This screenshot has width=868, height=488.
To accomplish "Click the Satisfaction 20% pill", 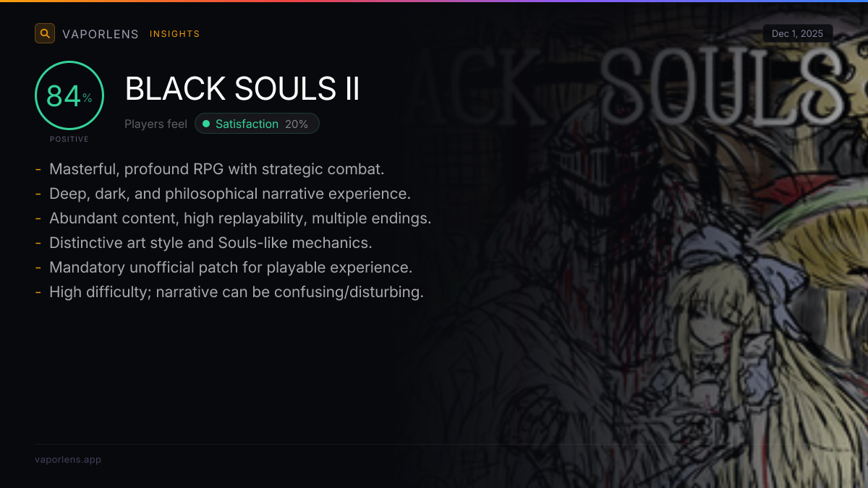I will click(x=257, y=124).
